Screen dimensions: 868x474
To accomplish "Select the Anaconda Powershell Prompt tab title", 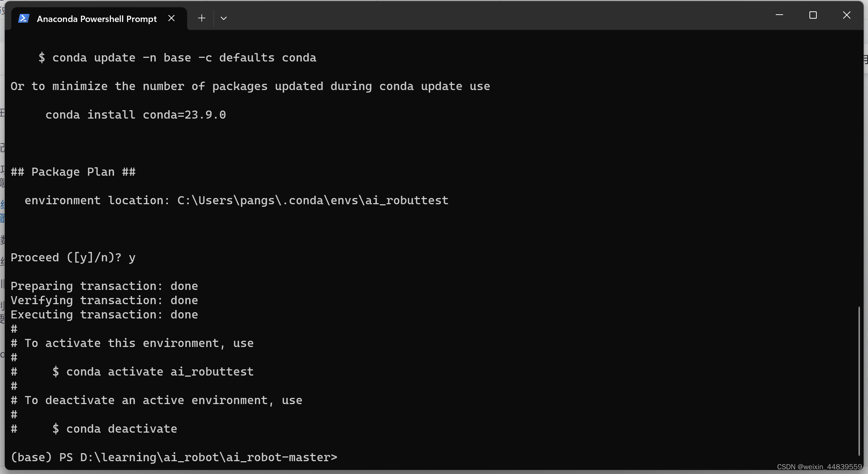I will 97,19.
